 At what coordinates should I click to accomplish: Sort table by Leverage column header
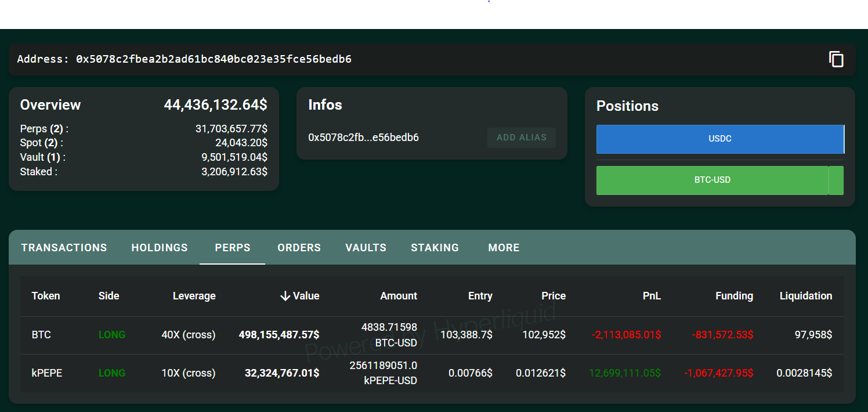coord(194,296)
